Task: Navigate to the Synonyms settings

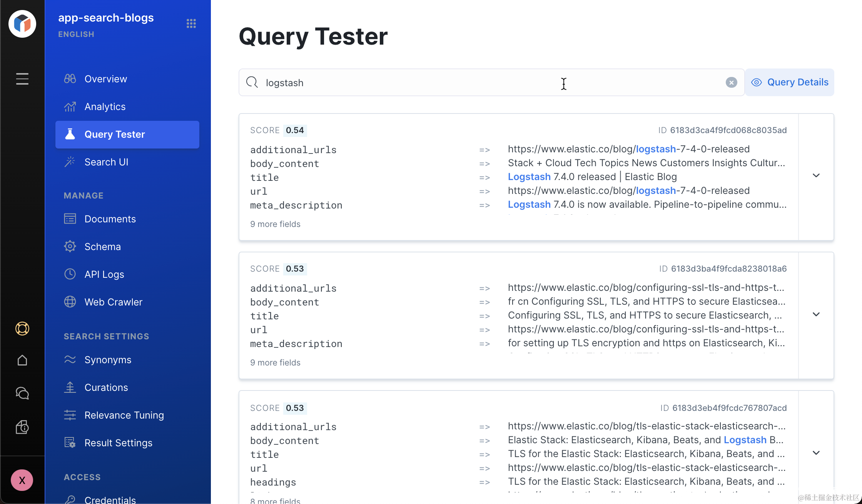Action: coord(108,360)
